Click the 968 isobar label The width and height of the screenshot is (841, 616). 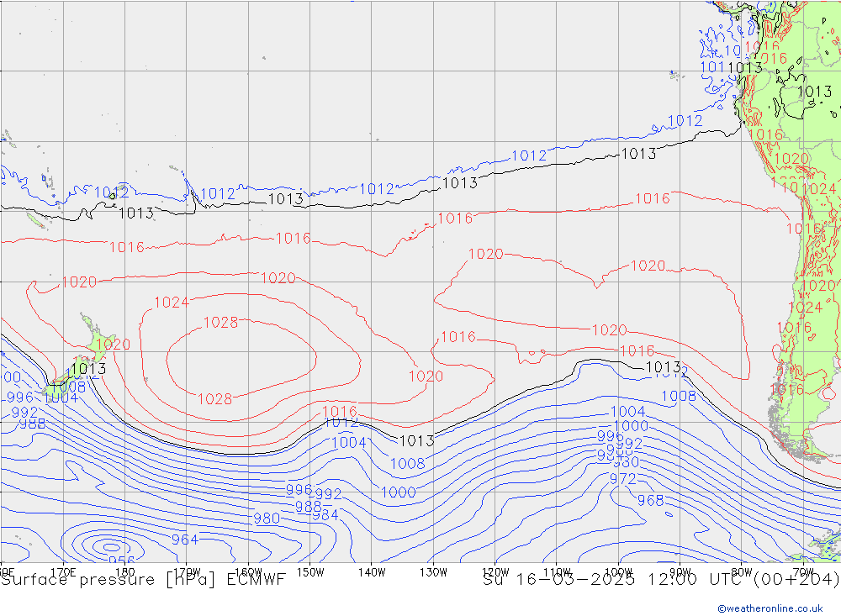[651, 500]
